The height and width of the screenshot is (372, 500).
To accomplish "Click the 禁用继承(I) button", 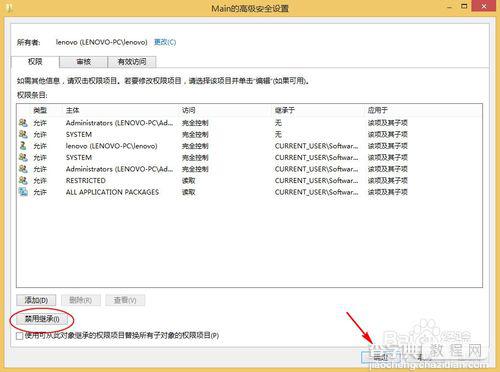I will [x=42, y=319].
